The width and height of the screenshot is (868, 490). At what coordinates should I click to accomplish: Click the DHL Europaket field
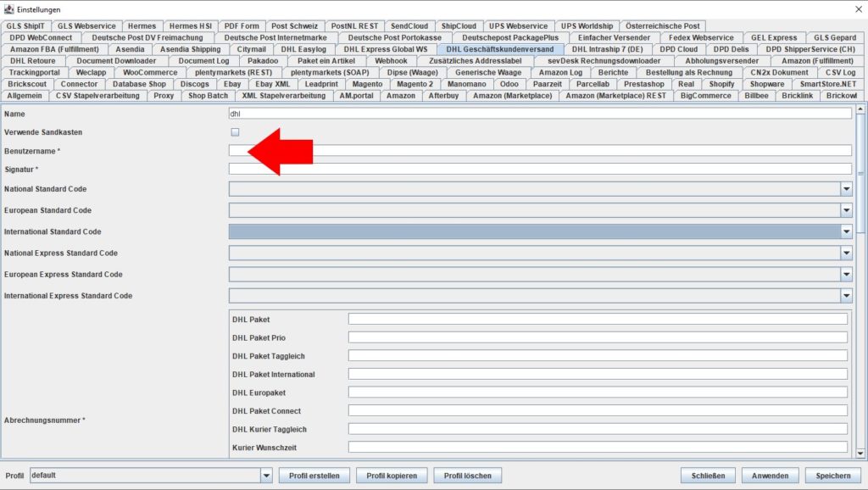(598, 392)
